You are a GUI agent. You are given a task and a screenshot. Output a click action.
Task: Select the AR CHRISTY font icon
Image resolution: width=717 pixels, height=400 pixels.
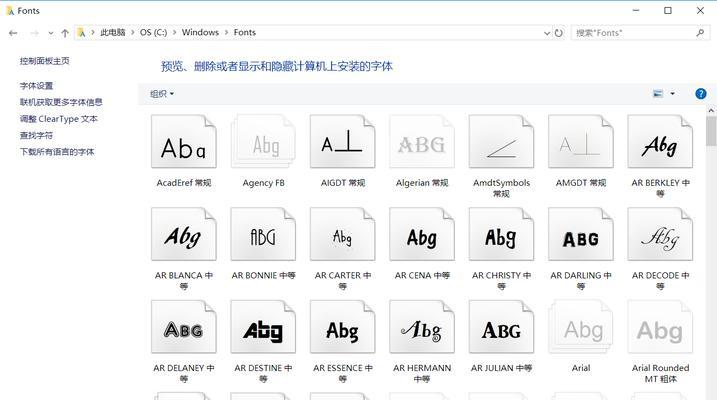(502, 235)
